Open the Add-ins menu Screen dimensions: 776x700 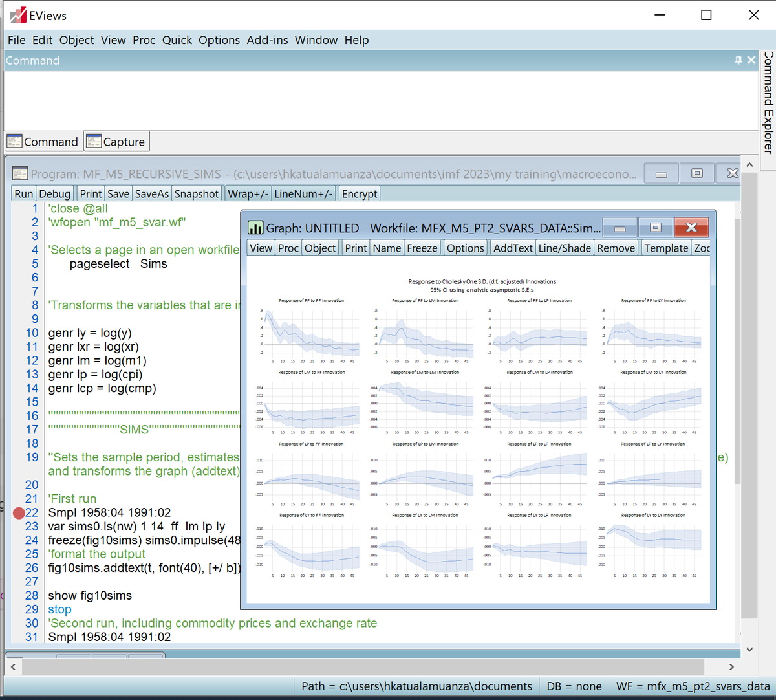pyautogui.click(x=268, y=40)
